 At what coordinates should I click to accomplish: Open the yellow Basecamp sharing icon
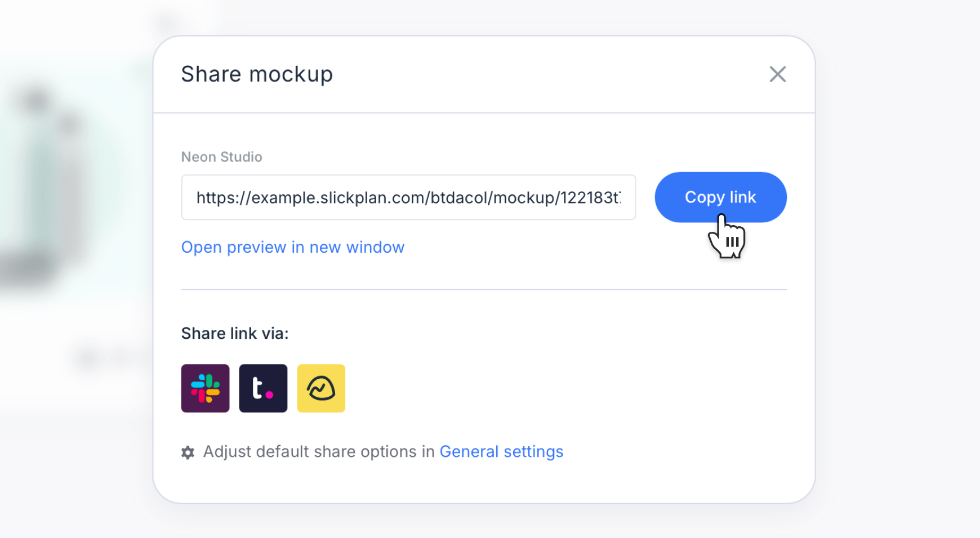click(321, 388)
